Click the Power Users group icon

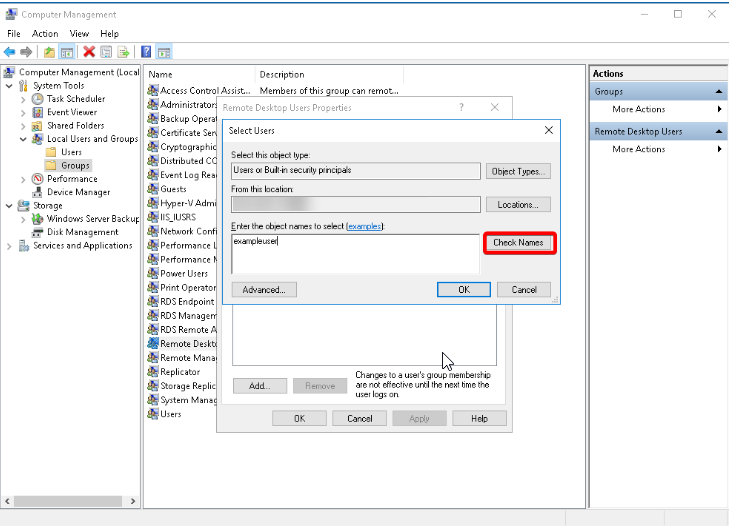tap(153, 273)
